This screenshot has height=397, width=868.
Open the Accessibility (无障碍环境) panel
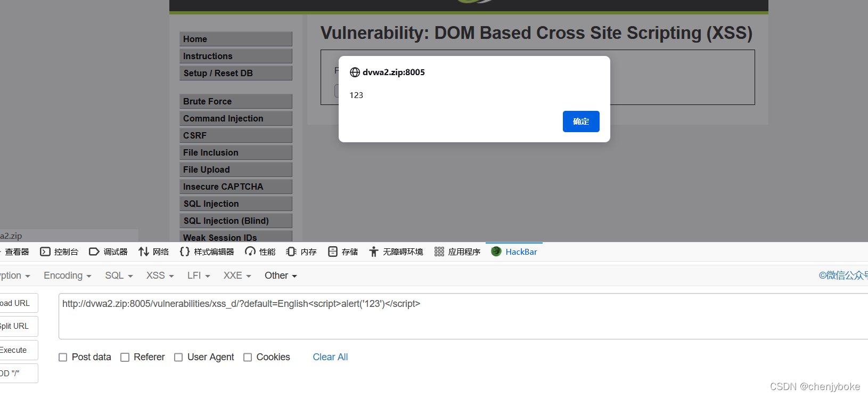396,252
